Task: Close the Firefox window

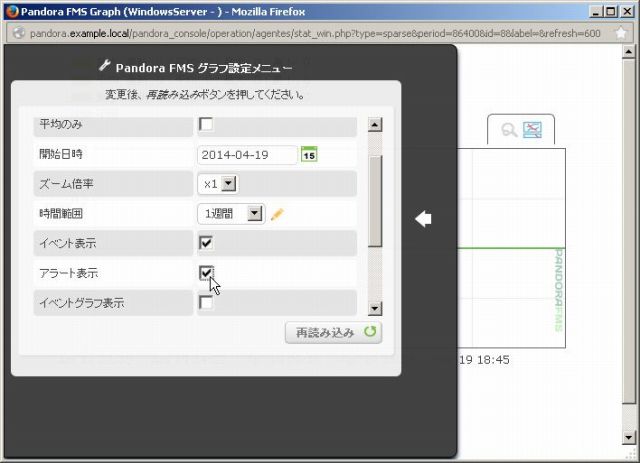Action: click(627, 11)
